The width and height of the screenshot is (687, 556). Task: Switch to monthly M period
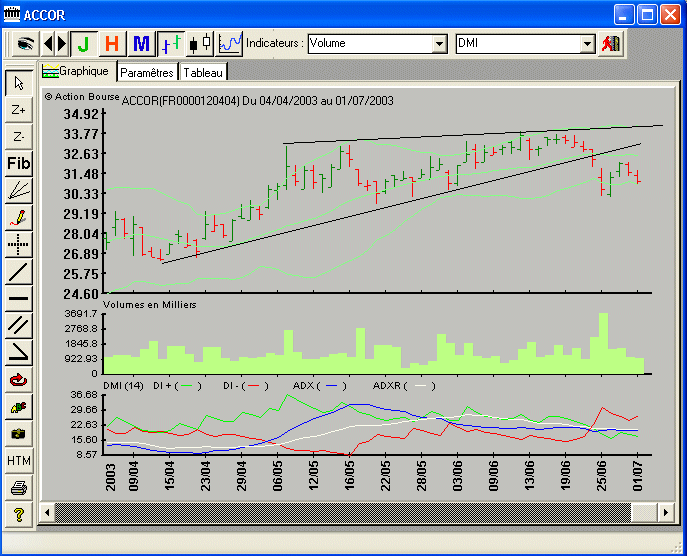(x=141, y=44)
